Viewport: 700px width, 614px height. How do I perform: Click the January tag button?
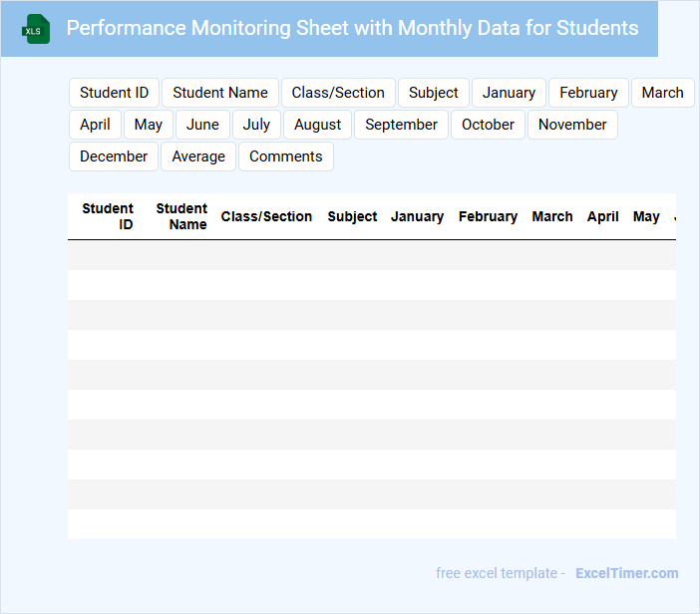[509, 93]
